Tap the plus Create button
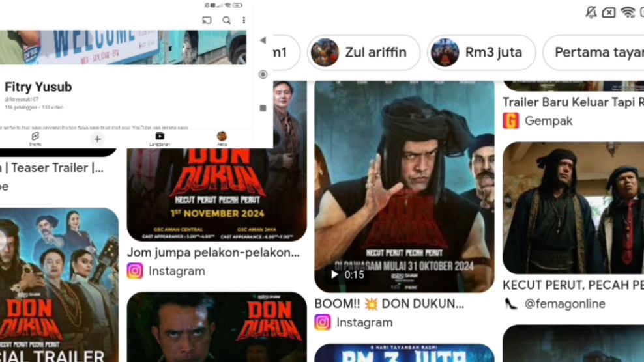The image size is (644, 362). tap(97, 139)
